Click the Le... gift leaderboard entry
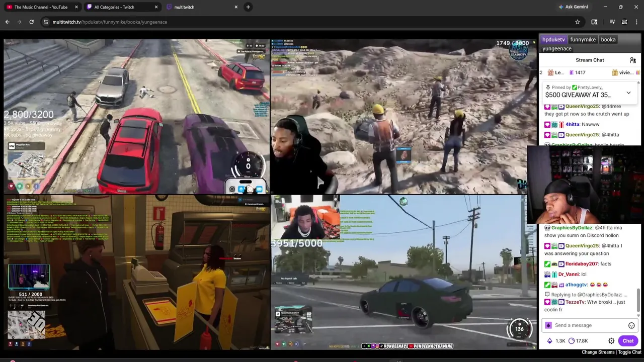 [555, 72]
